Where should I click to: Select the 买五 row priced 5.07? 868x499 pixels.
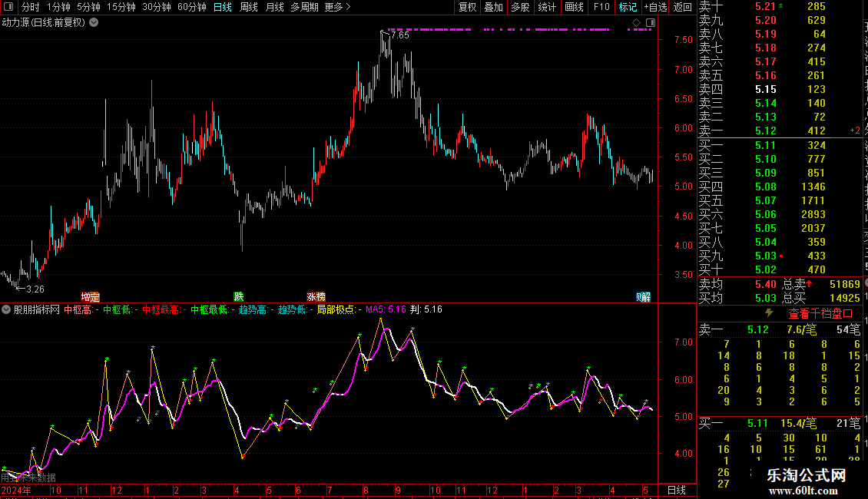coord(780,201)
